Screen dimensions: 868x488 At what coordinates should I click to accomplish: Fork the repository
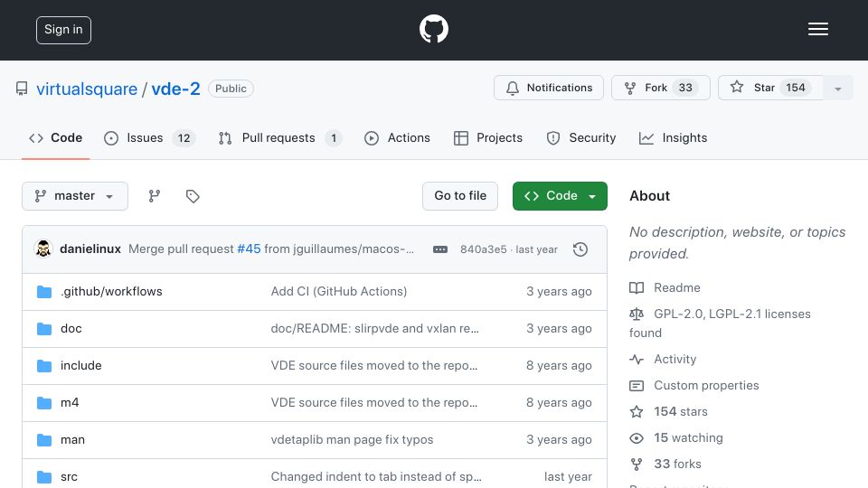click(x=660, y=88)
